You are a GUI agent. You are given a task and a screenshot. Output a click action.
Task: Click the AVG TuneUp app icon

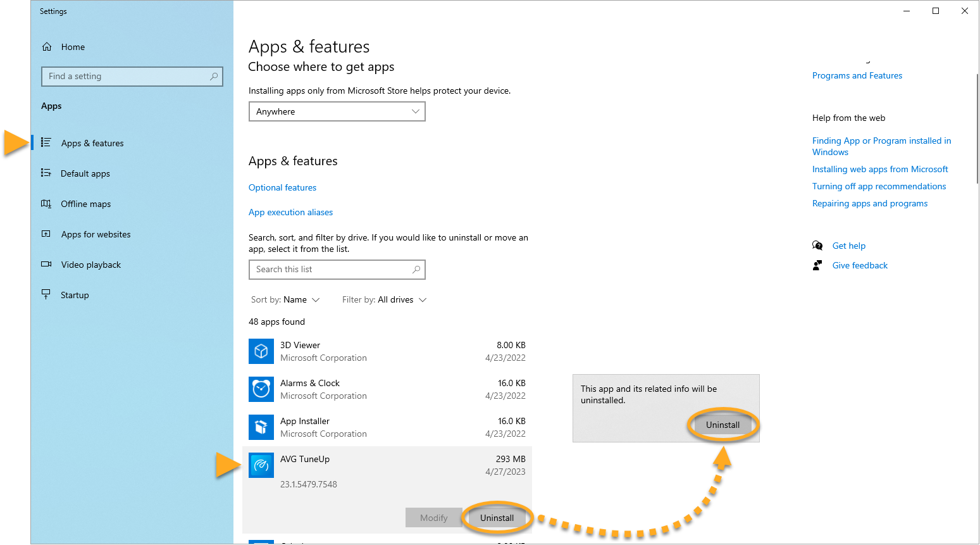(x=261, y=465)
